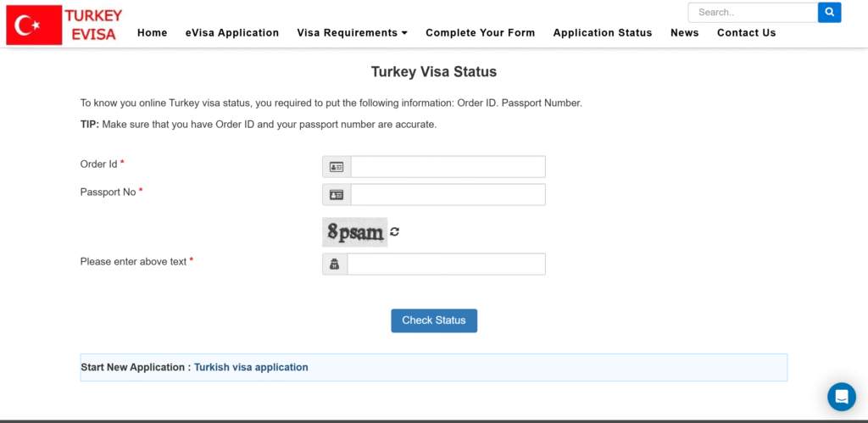The image size is (868, 423).
Task: Focus the Passport No input field
Action: click(x=448, y=195)
